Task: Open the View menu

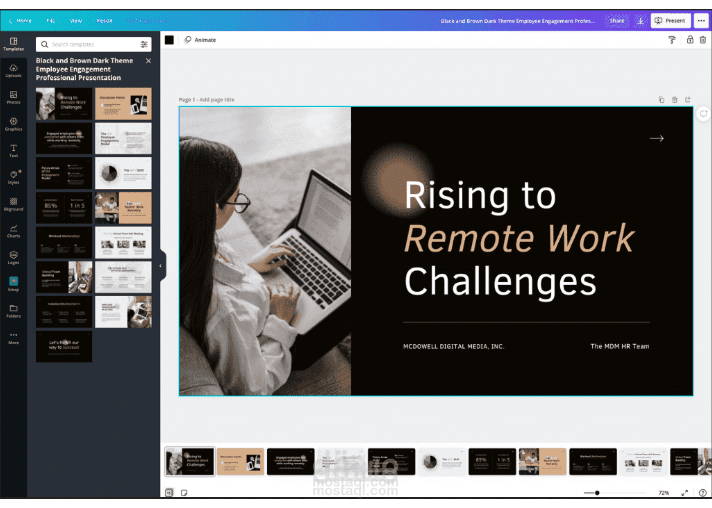Action: point(76,20)
